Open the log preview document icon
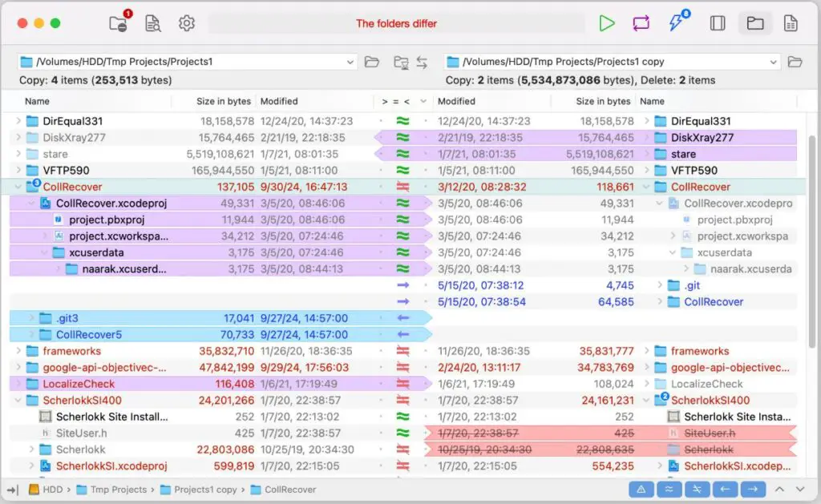This screenshot has width=821, height=504. tap(152, 23)
